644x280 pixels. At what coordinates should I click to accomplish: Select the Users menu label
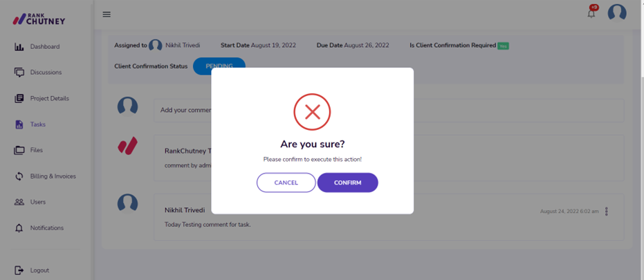click(38, 202)
